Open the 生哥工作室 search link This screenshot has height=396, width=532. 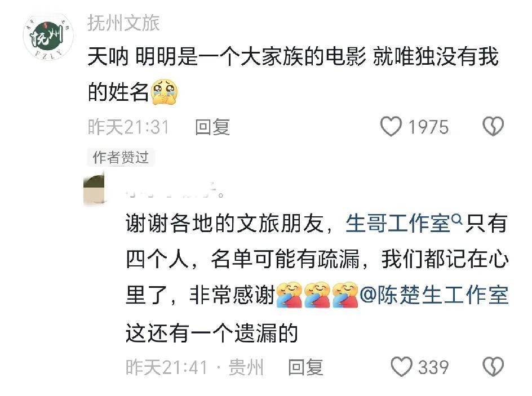coord(398,224)
